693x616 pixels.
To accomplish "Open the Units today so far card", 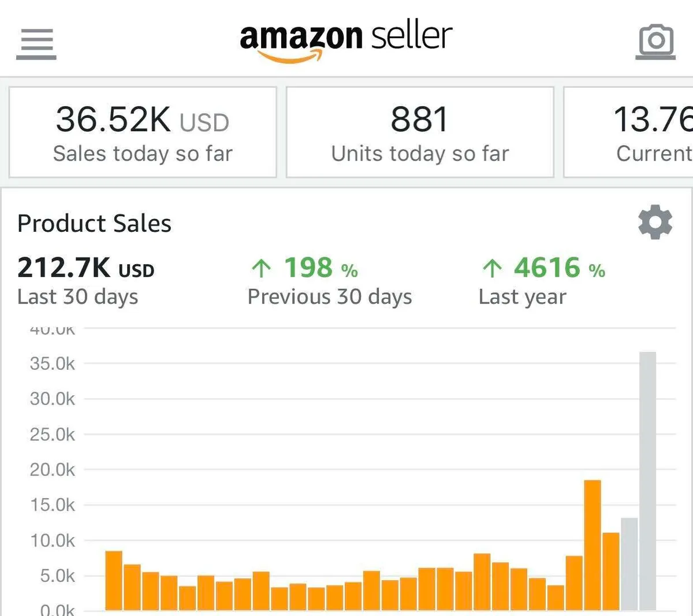I will pyautogui.click(x=420, y=132).
